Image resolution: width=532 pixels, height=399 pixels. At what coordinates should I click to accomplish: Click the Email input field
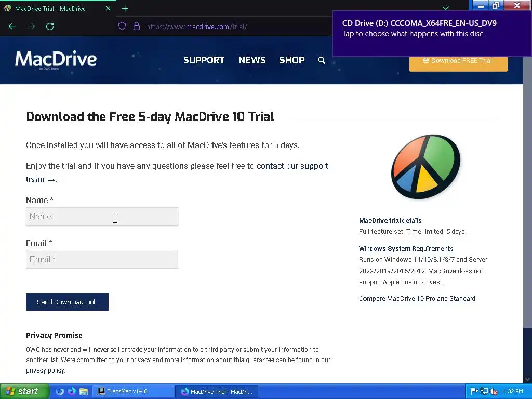pos(102,259)
